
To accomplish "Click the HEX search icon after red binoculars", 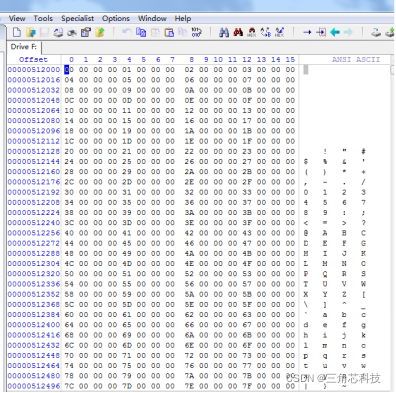I will pos(252,32).
